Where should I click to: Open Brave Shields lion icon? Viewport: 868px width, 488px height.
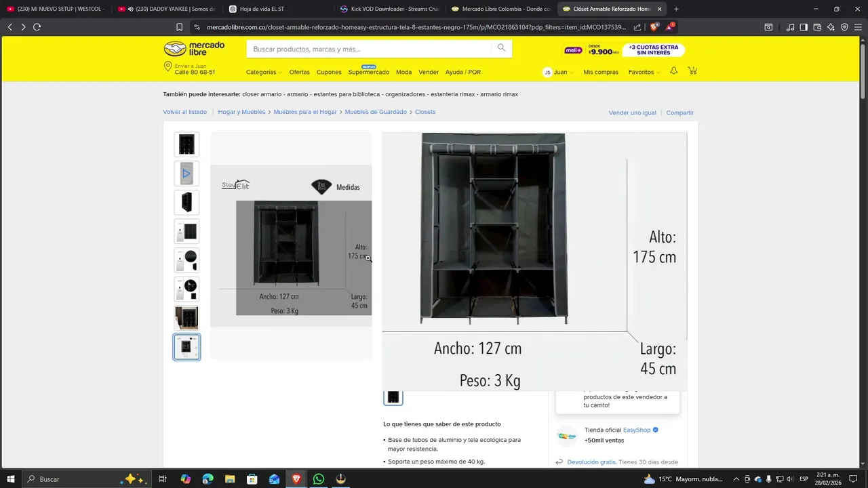[x=654, y=27]
